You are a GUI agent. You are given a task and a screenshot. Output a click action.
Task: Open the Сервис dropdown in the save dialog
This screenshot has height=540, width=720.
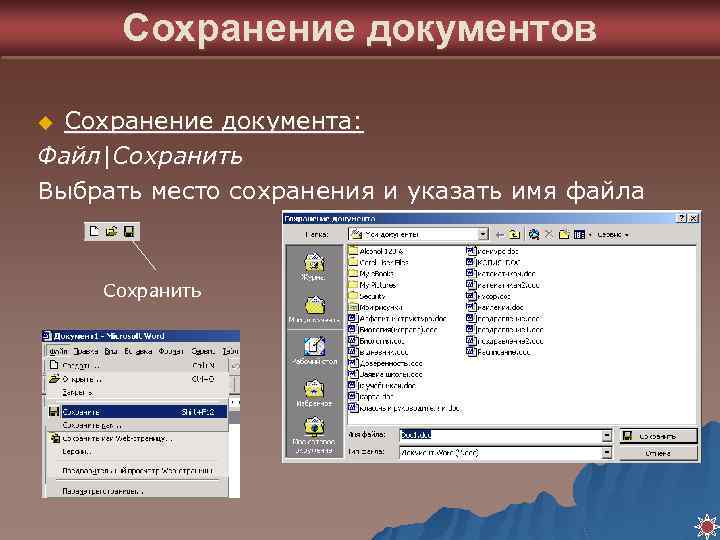[x=613, y=235]
